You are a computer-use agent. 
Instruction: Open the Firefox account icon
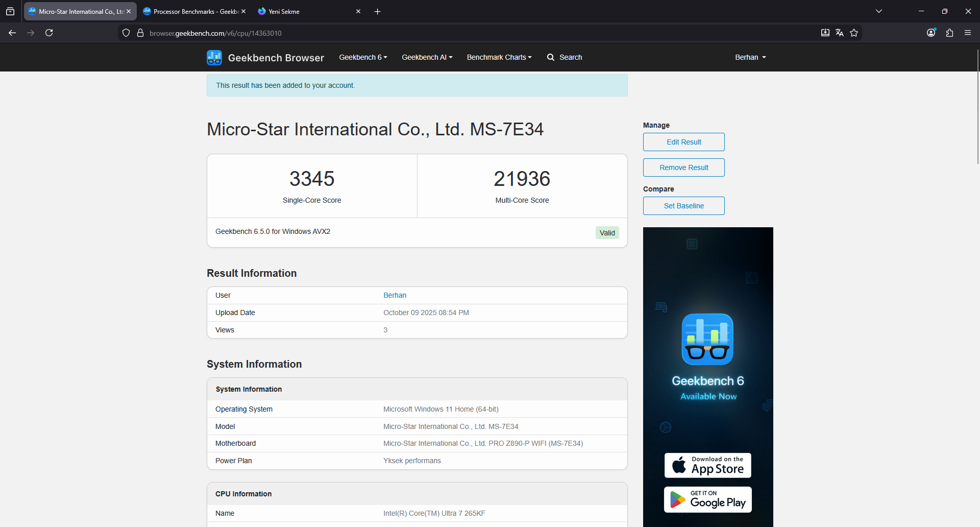click(x=932, y=33)
